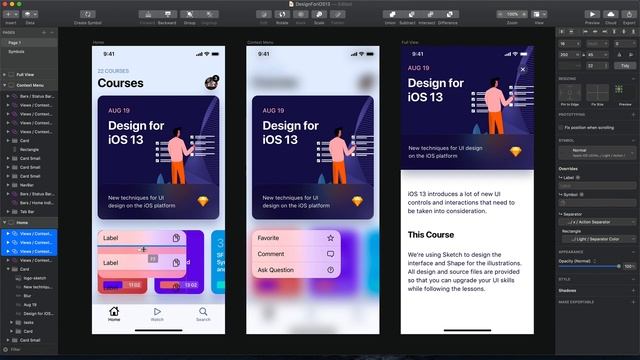The width and height of the screenshot is (640, 360).
Task: Click the Flatten toolbar icon
Action: point(338,14)
